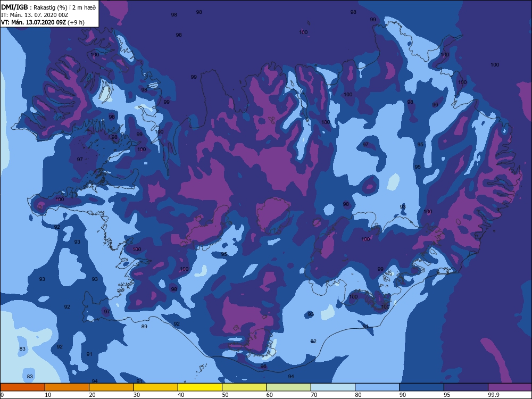
Task: Click the '(+9 h)' forecast offset text
Action: (76, 22)
